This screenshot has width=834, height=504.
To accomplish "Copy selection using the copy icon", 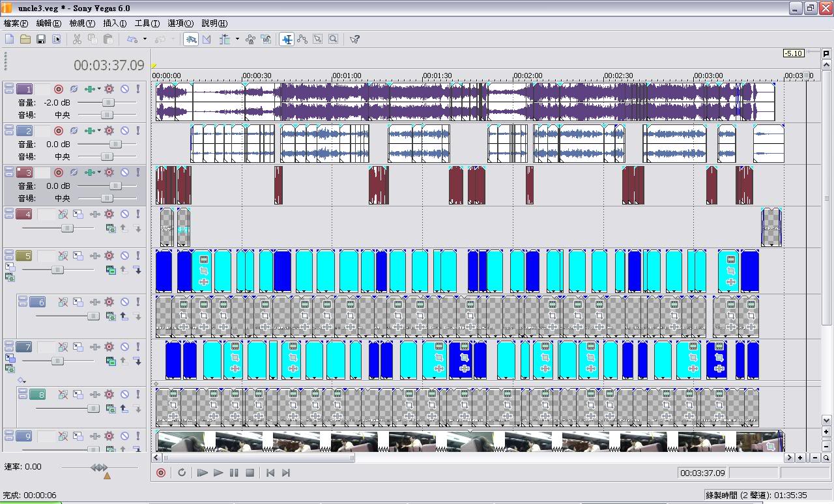I will point(93,39).
